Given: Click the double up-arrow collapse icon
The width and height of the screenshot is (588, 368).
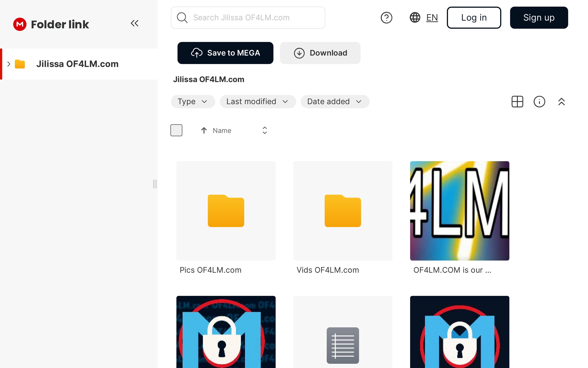Looking at the screenshot, I should (x=561, y=102).
